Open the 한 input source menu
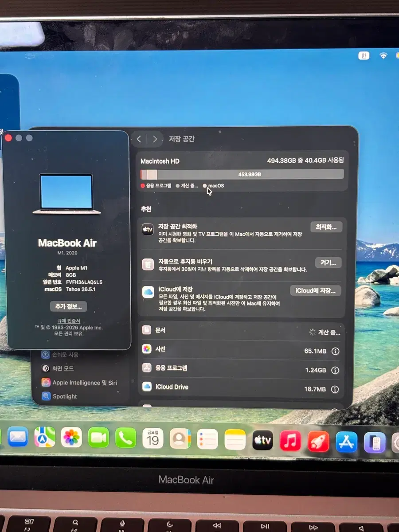The height and width of the screenshot is (532, 399). 364,56
